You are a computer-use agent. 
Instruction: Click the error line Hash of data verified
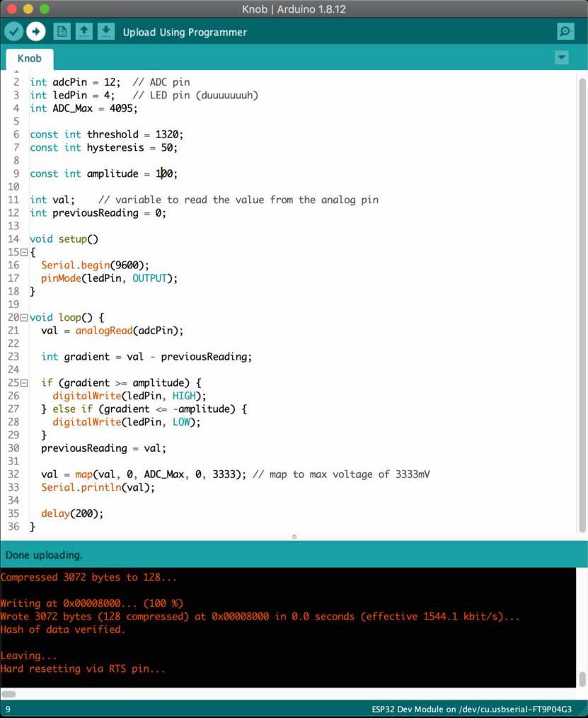(62, 629)
